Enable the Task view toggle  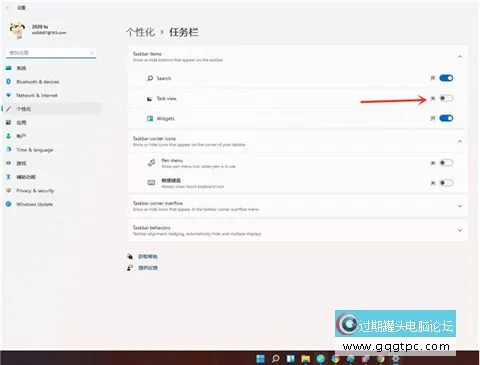[446, 98]
